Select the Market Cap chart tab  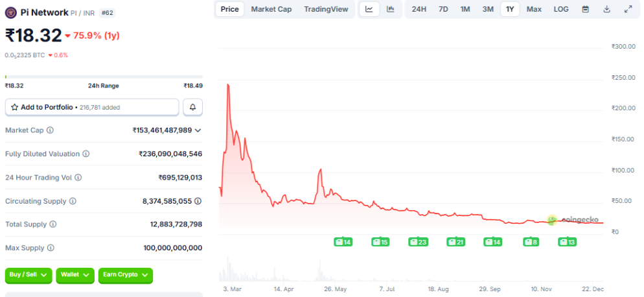coord(271,9)
